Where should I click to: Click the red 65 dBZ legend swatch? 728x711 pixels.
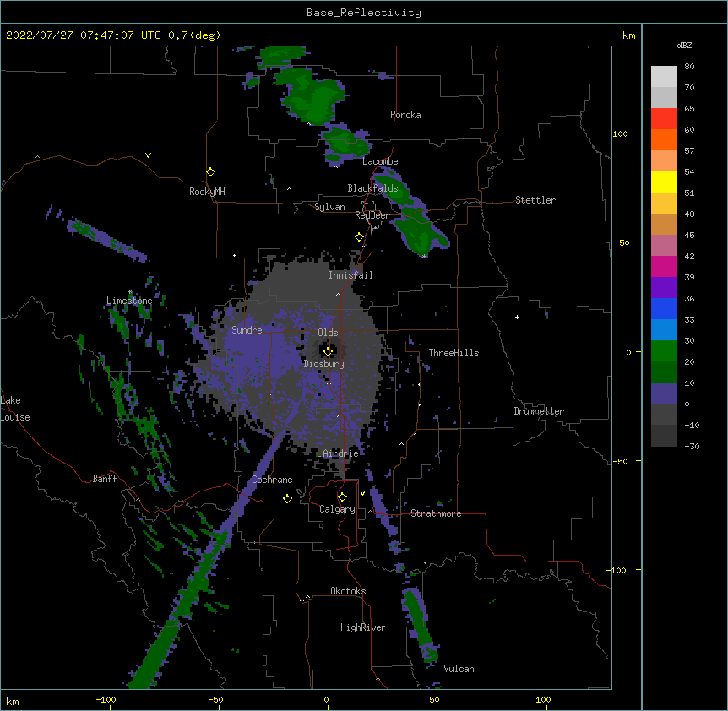tap(664, 118)
